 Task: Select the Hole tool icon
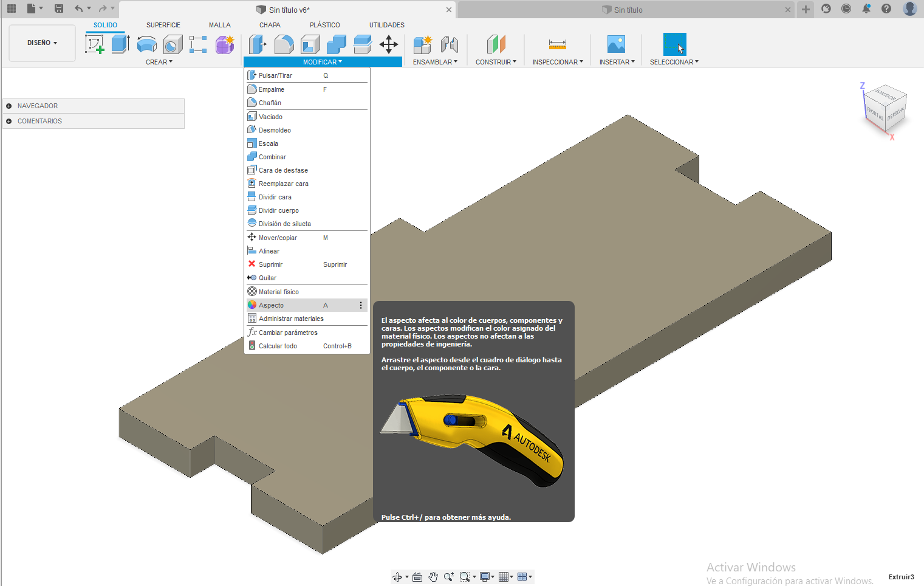(x=173, y=44)
